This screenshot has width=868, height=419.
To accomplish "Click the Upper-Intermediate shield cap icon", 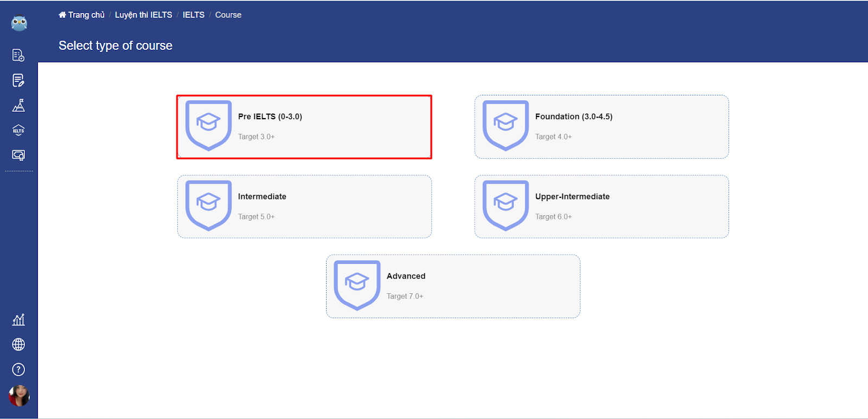I will pyautogui.click(x=506, y=205).
